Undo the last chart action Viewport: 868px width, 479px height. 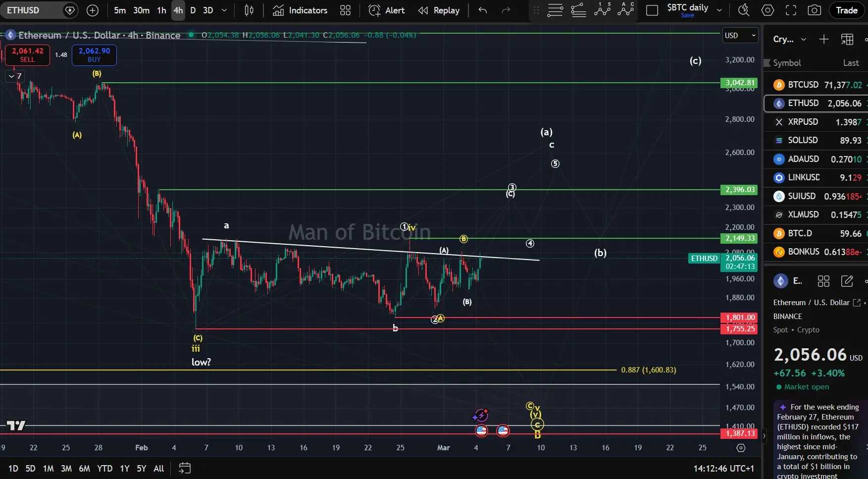tap(483, 10)
